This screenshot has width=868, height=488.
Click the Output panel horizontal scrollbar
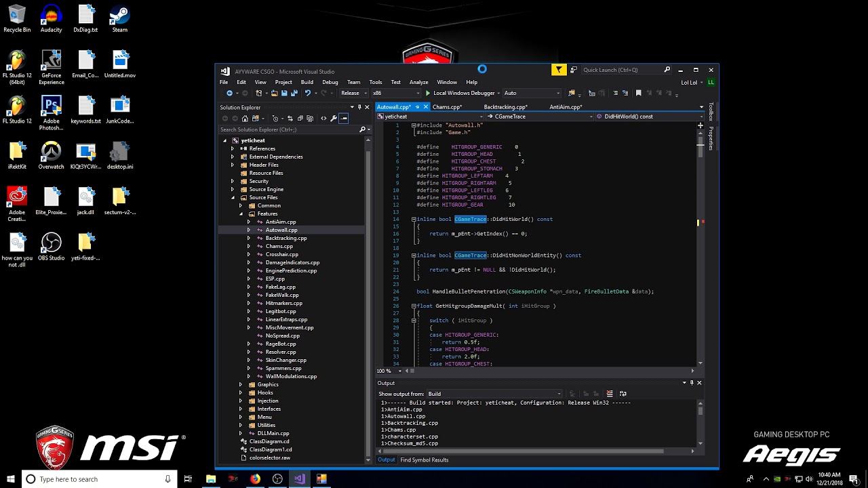coord(522,451)
